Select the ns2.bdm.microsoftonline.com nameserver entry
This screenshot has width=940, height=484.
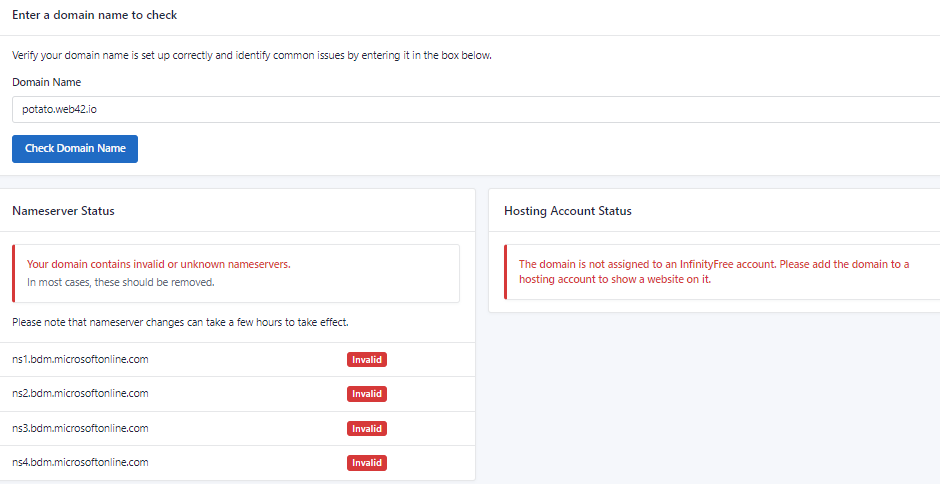(80, 393)
